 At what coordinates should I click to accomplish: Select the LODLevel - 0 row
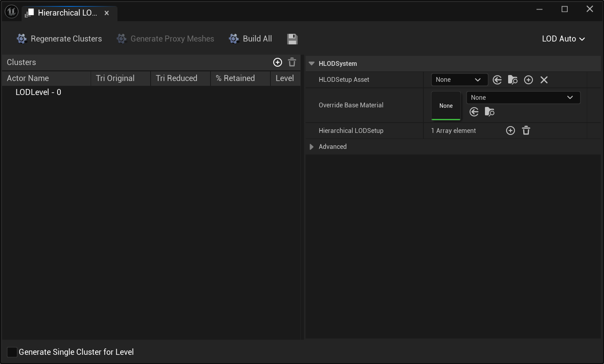click(151, 92)
